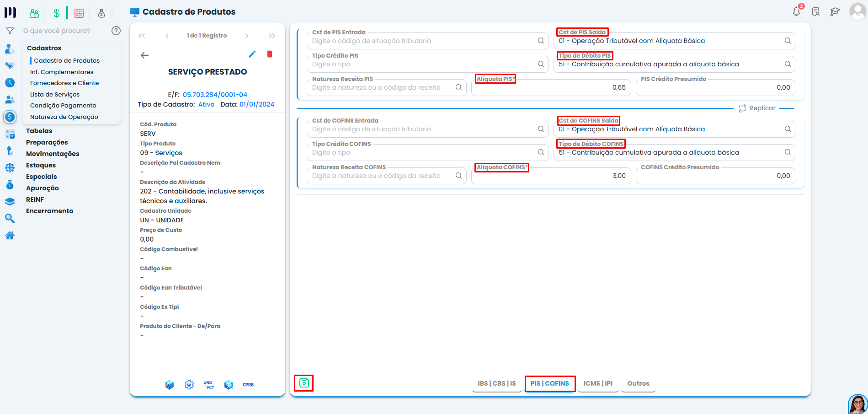Open the group of users sidebar icon
This screenshot has width=868, height=414.
tap(10, 100)
